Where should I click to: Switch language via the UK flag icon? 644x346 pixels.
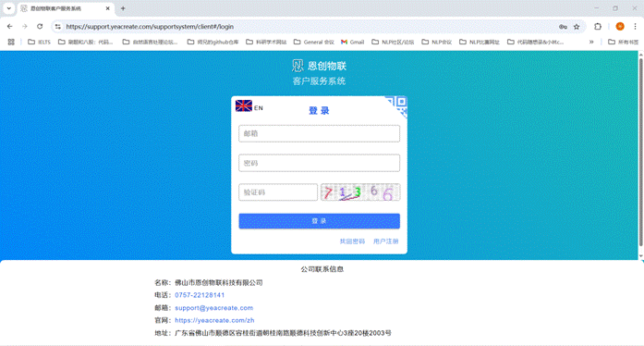[x=244, y=105]
